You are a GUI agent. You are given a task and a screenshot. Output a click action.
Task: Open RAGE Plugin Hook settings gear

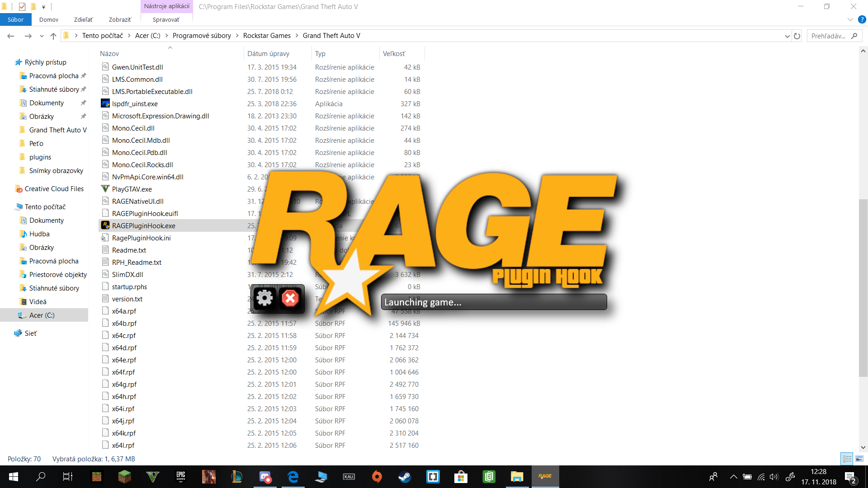pos(264,298)
